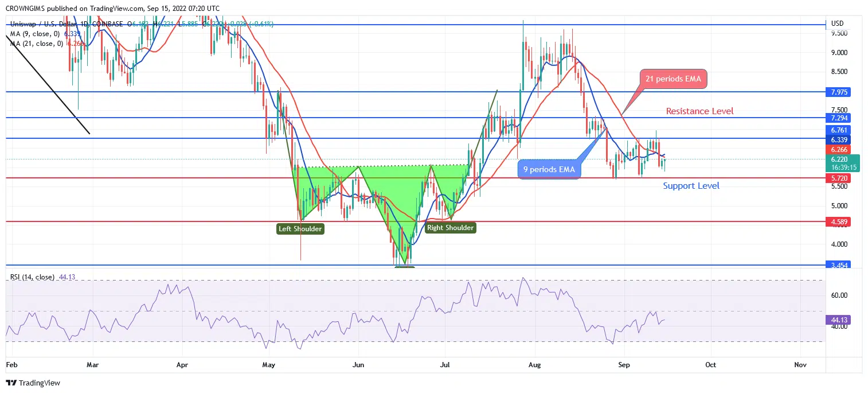
Task: Click the RSI value 44.13 tag
Action: point(838,320)
